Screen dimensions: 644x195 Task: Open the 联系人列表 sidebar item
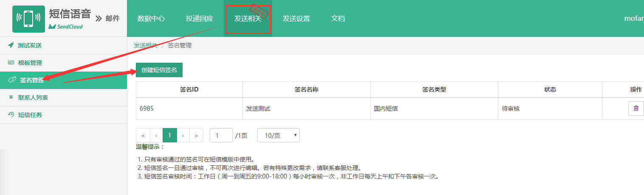click(x=63, y=97)
